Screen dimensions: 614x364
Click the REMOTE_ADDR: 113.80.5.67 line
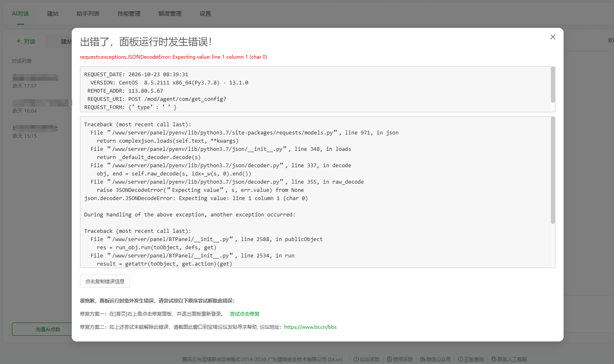click(x=125, y=91)
